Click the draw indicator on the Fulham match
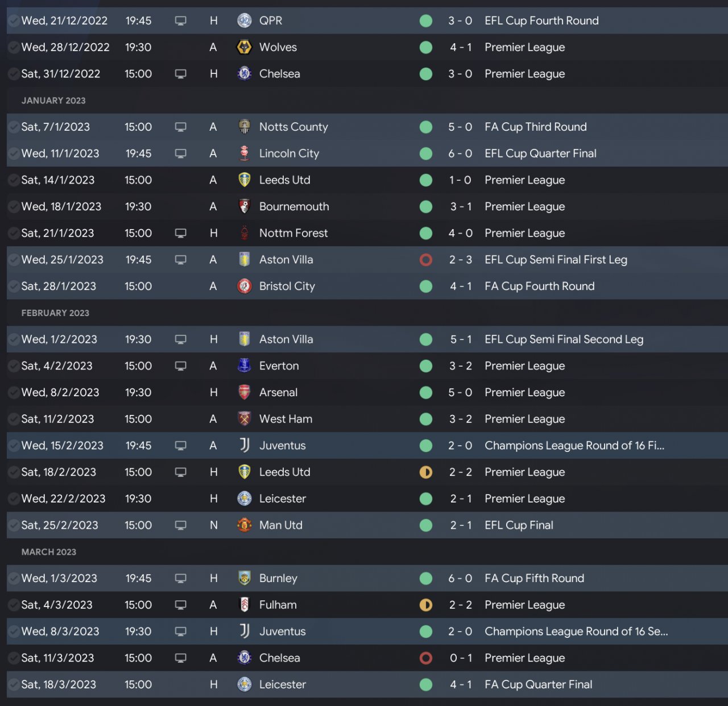Image resolution: width=728 pixels, height=706 pixels. (x=425, y=605)
